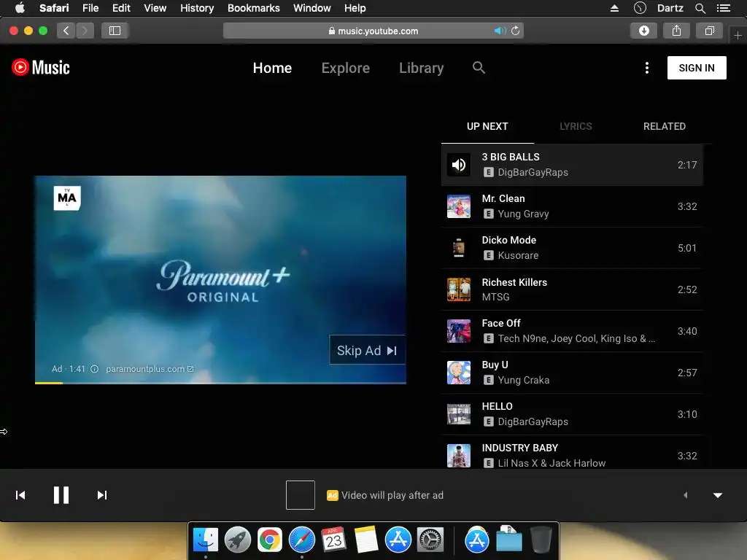Show Safari tab overview

point(709,31)
